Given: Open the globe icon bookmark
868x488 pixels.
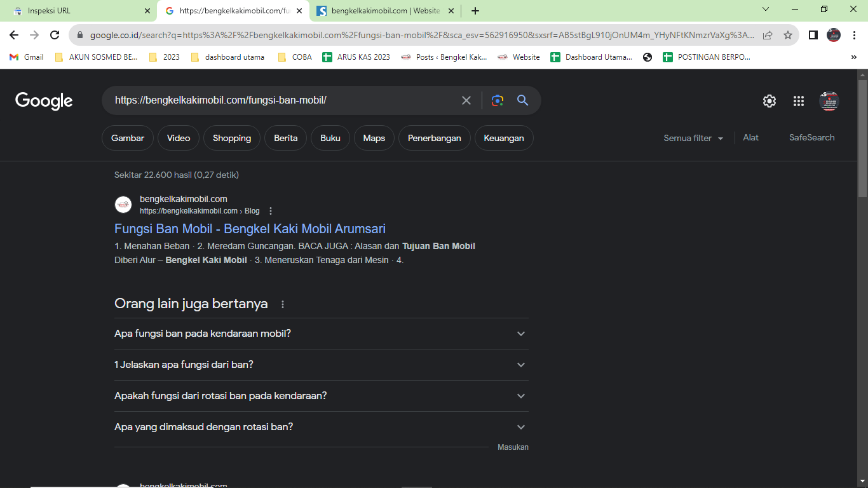Looking at the screenshot, I should click(x=648, y=57).
